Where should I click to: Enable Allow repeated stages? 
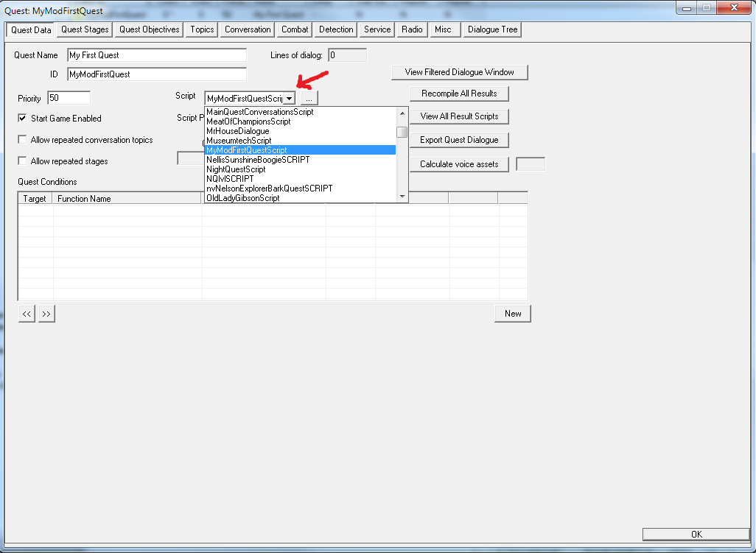[x=21, y=161]
